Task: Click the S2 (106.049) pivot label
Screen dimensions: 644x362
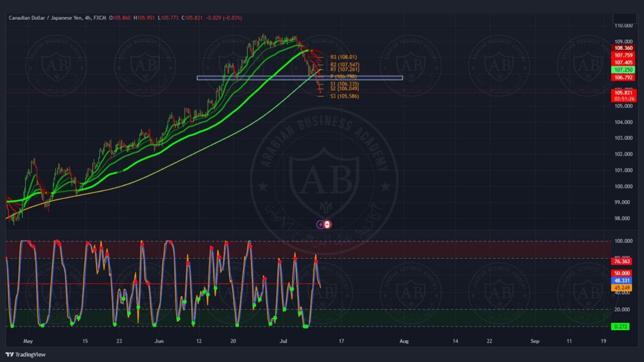Action: 344,89
